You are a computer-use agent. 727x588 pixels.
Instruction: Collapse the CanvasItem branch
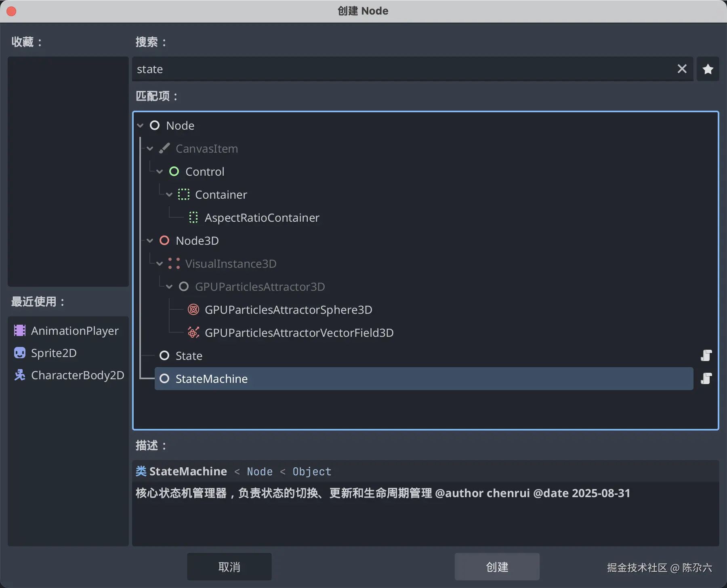tap(150, 149)
